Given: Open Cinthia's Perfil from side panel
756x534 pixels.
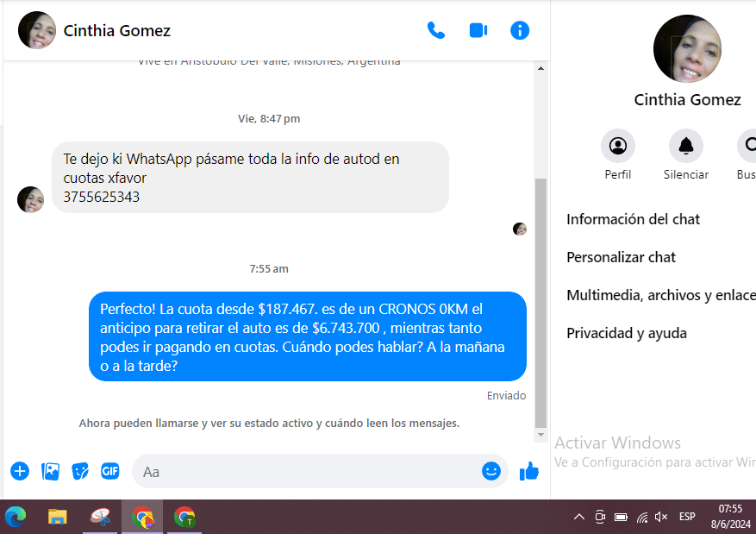Looking at the screenshot, I should pos(617,146).
